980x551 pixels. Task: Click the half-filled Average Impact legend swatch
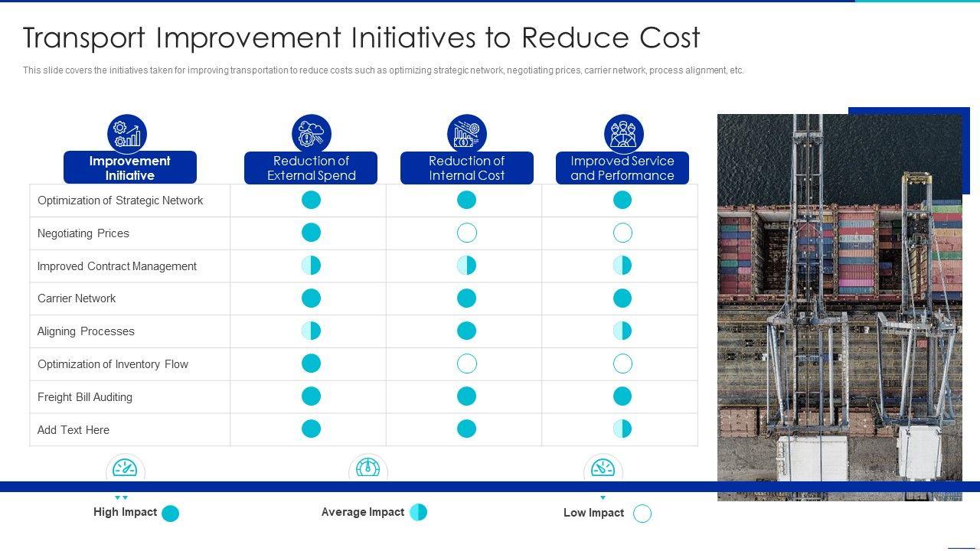point(418,512)
